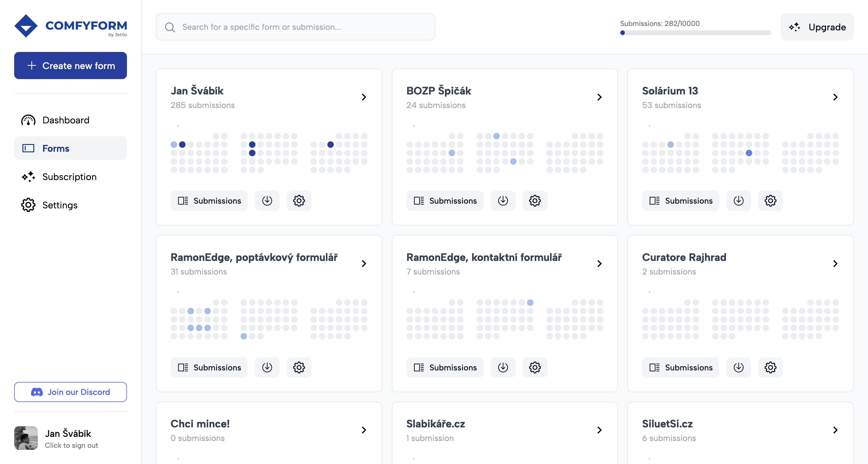Select Settings in sidebar navigation

coord(60,205)
